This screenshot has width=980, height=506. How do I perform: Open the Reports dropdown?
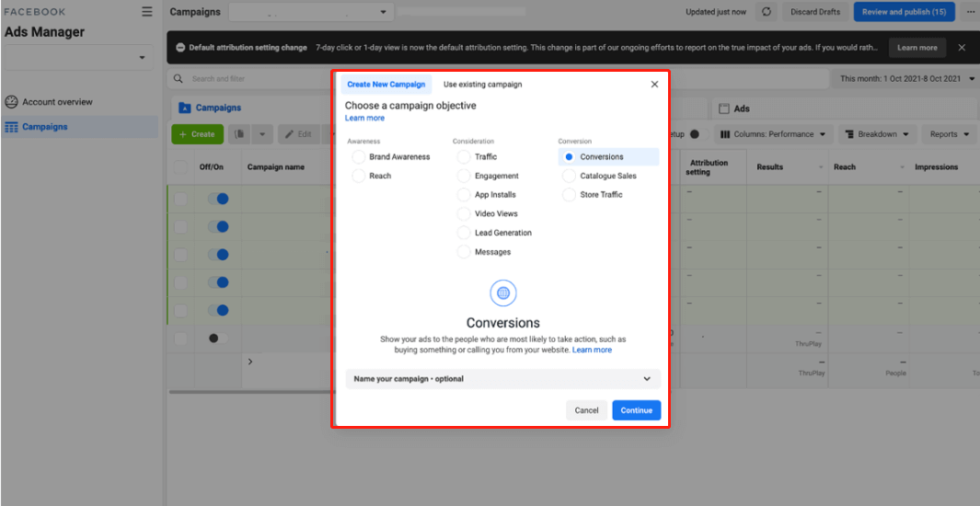948,134
